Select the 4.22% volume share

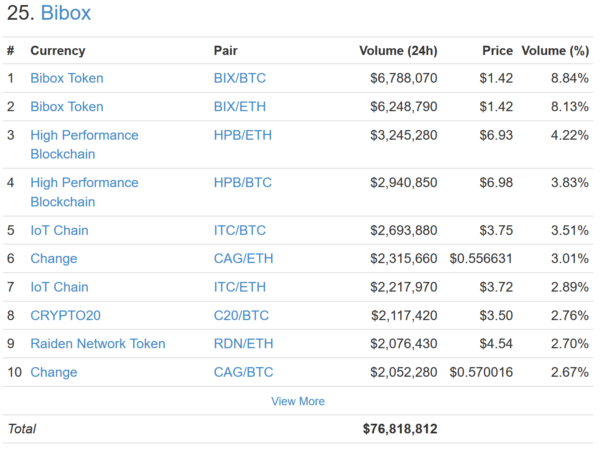click(x=570, y=135)
